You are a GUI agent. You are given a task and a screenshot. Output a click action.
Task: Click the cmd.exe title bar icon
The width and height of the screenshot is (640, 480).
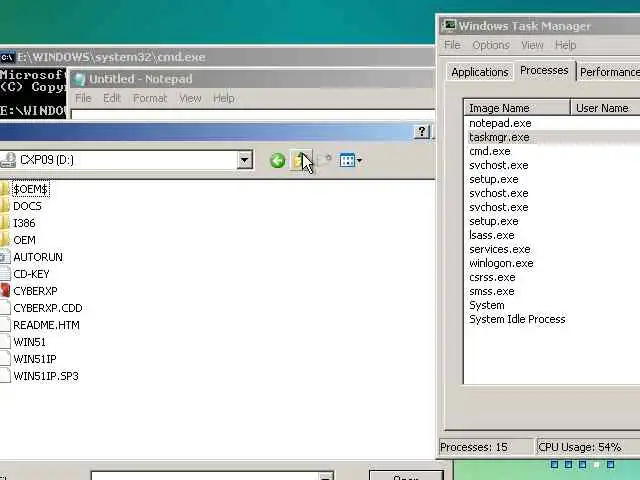coord(7,57)
